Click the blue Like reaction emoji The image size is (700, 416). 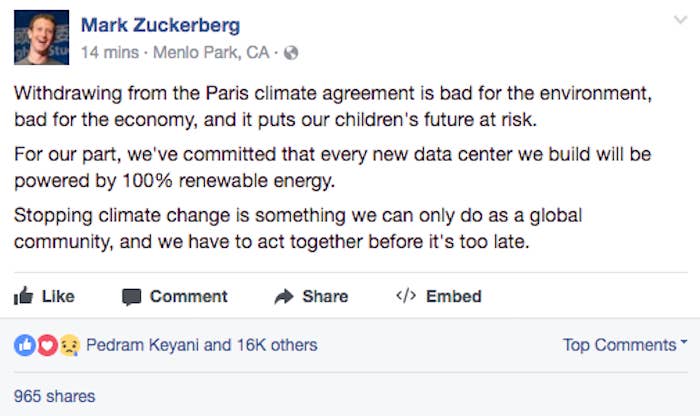pos(25,345)
